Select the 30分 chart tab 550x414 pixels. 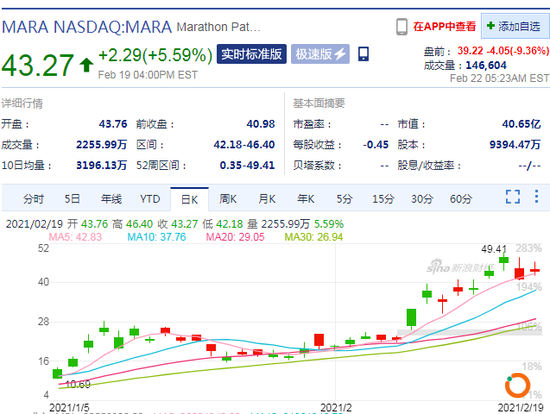coord(422,199)
